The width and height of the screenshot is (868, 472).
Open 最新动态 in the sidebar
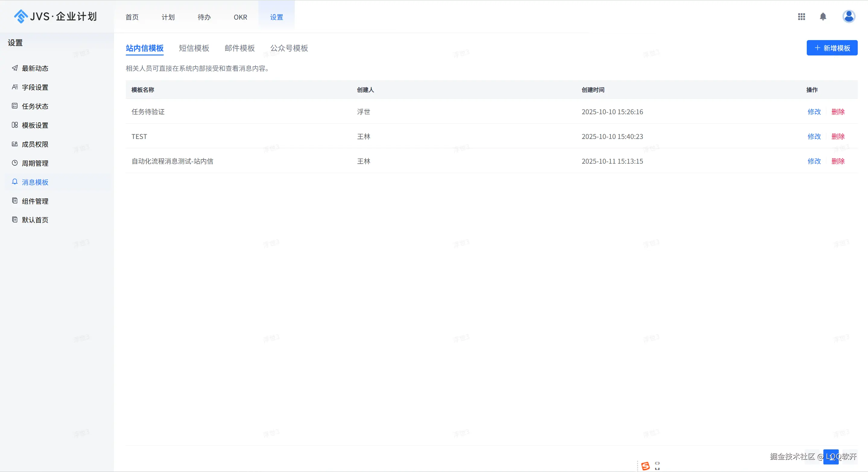pos(35,68)
